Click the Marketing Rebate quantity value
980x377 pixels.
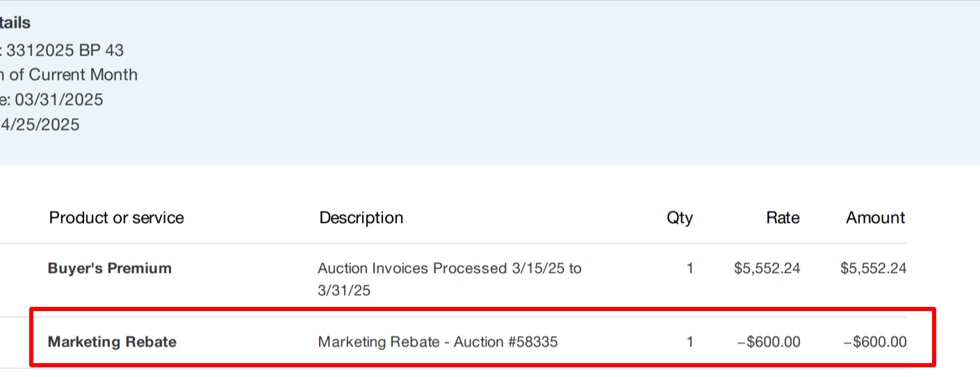point(689,342)
